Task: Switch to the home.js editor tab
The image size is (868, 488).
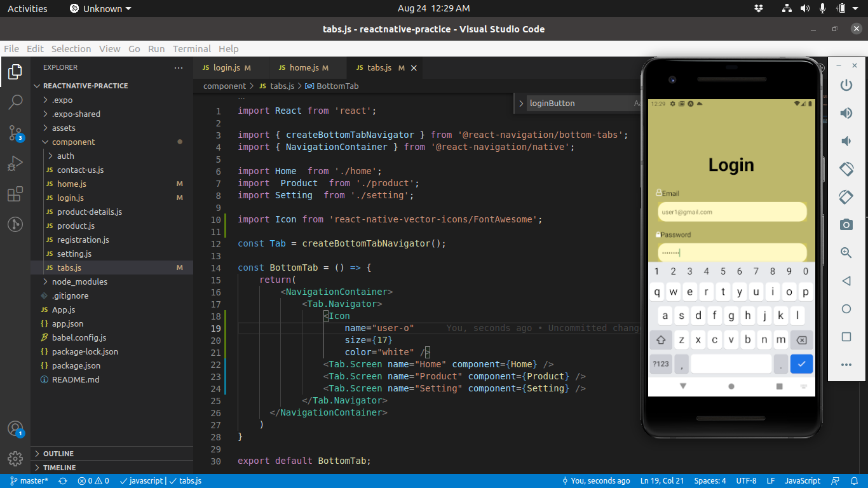Action: tap(304, 67)
